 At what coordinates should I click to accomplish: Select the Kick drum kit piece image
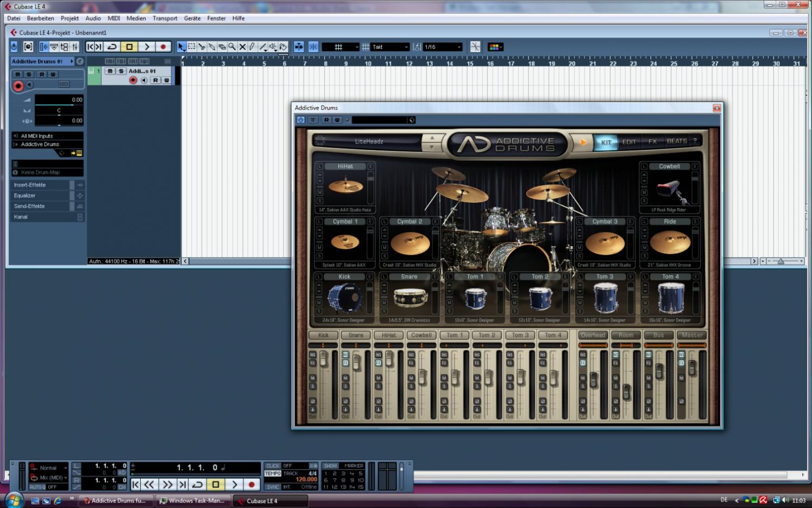(x=344, y=298)
